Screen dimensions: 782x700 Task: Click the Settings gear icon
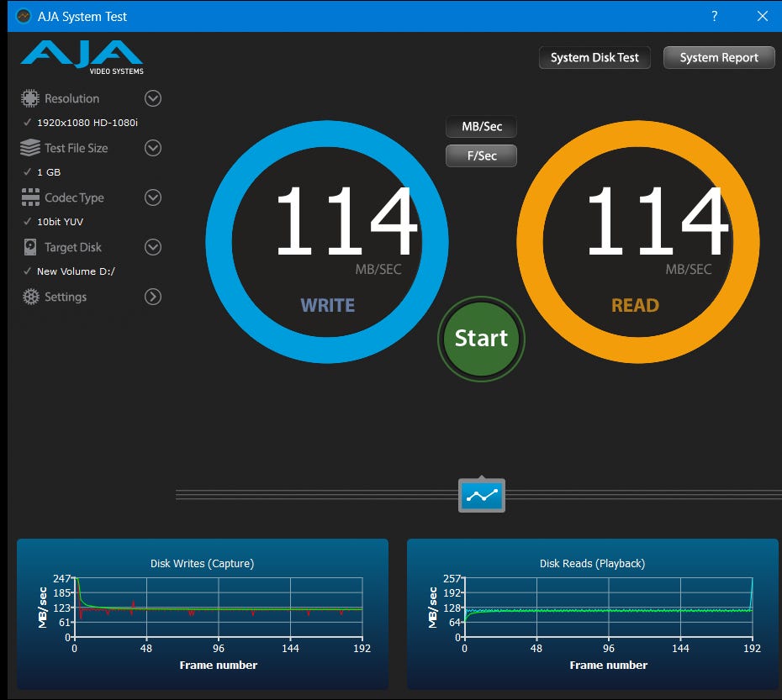[x=30, y=297]
